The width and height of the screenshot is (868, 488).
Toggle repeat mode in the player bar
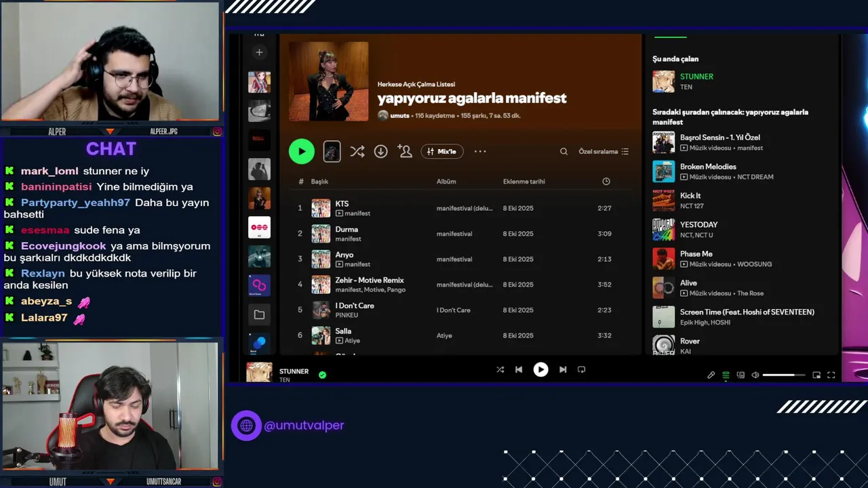(581, 369)
